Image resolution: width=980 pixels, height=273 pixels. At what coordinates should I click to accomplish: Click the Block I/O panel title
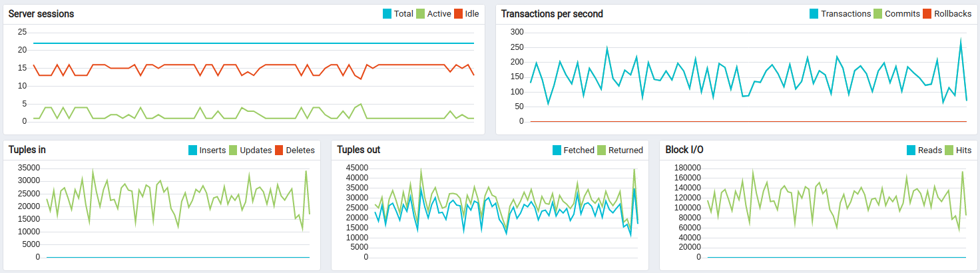684,150
